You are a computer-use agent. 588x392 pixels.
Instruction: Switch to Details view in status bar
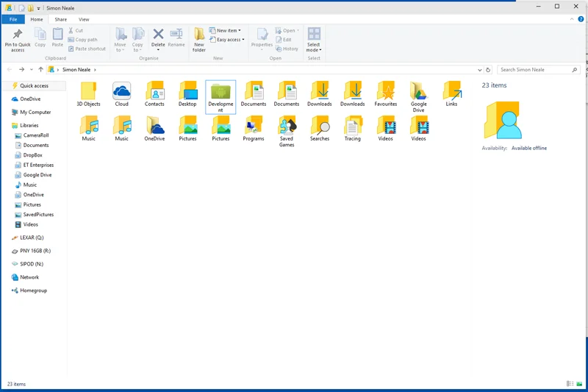570,383
